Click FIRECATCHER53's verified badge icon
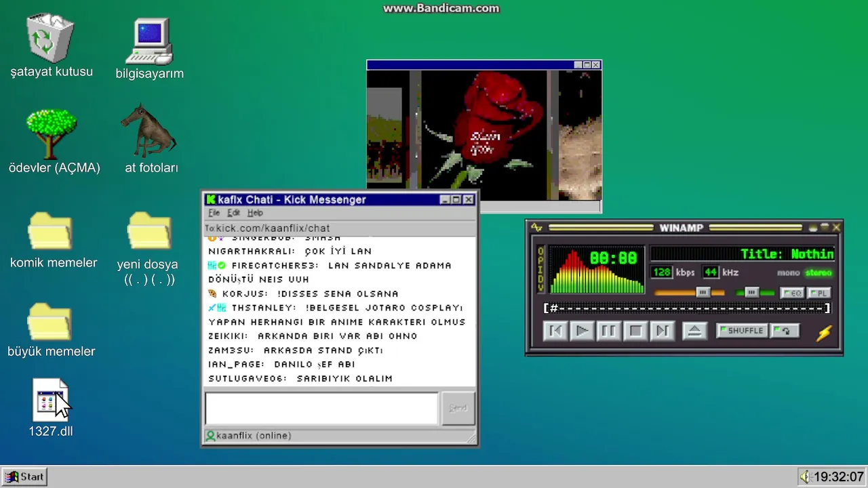The width and height of the screenshot is (868, 488). [x=222, y=266]
